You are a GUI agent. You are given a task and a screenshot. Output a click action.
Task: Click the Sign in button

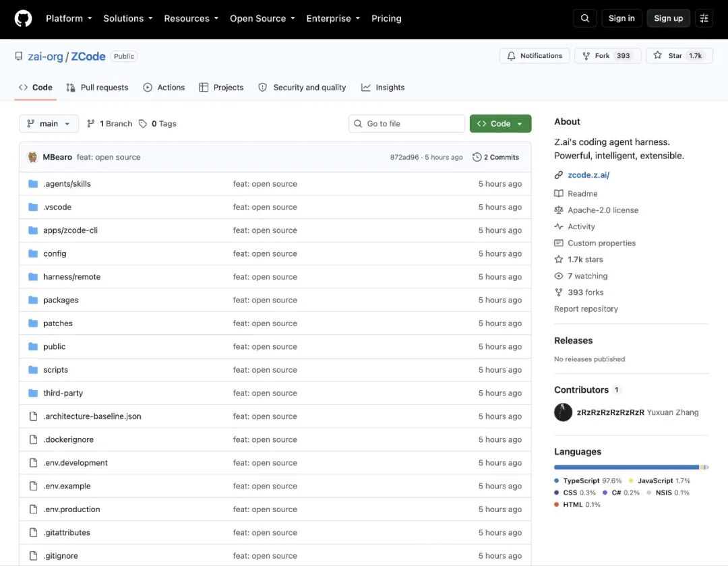621,18
